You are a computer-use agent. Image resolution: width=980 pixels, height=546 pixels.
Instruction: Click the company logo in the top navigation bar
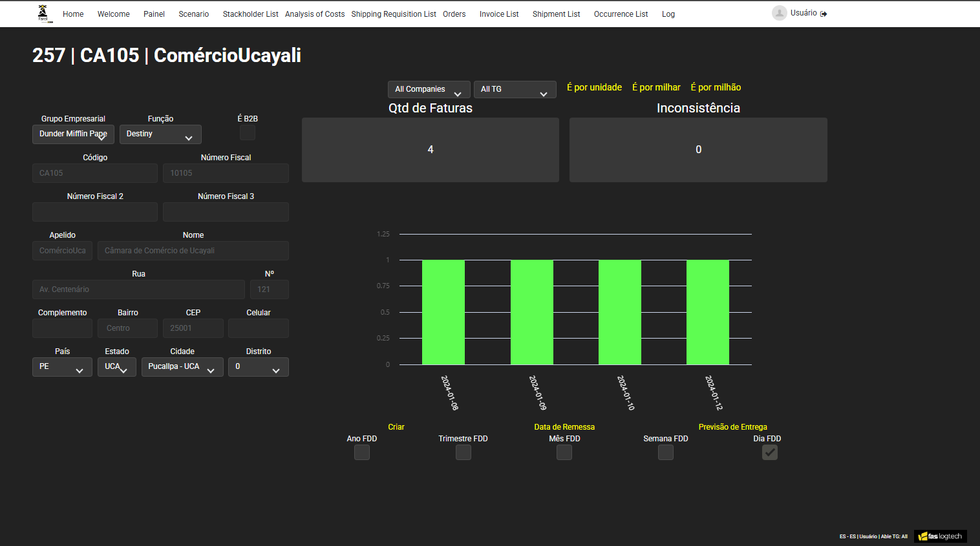coord(43,13)
